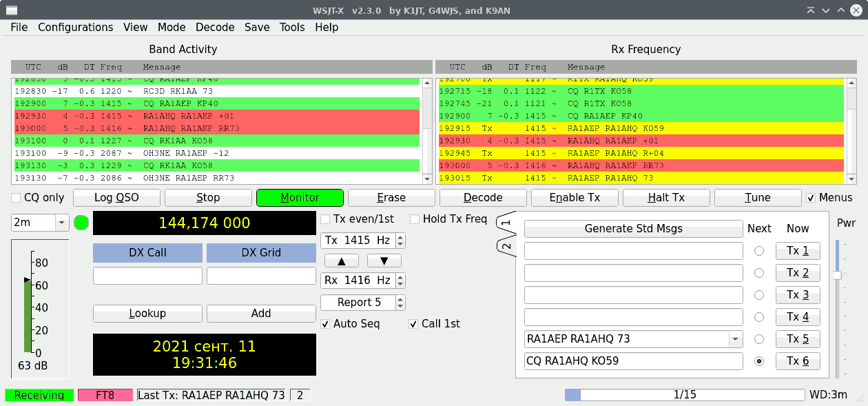Select the Next radio button for Tx 6
This screenshot has width=868, height=406.
click(759, 361)
